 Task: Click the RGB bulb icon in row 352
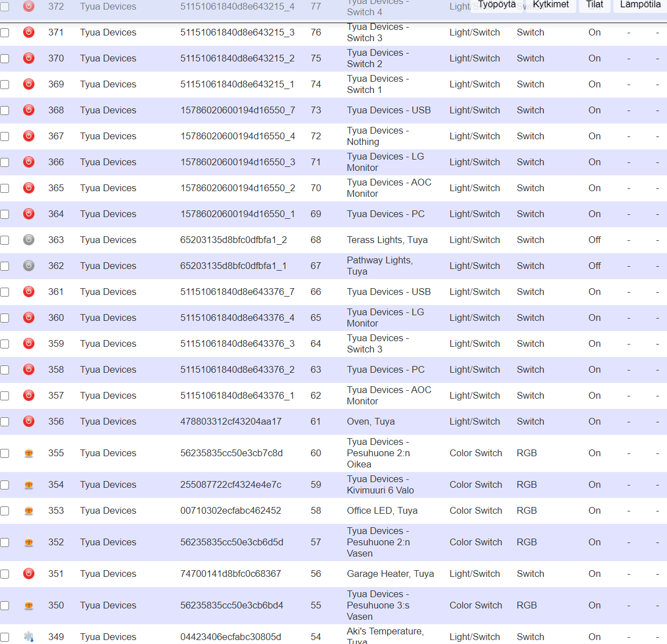[29, 542]
